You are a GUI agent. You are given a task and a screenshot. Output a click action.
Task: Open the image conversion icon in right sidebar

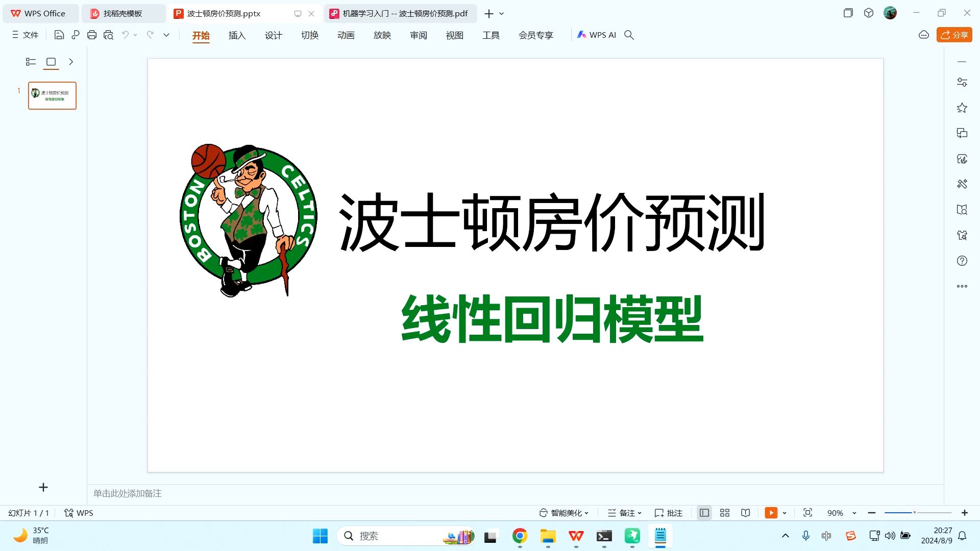(962, 159)
